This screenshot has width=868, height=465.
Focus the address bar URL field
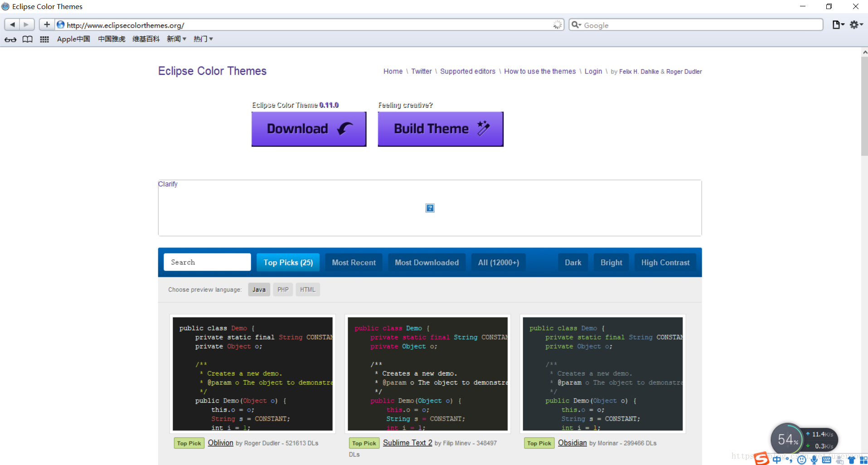pos(308,25)
